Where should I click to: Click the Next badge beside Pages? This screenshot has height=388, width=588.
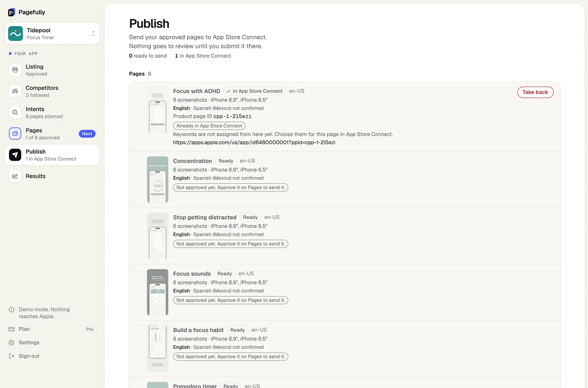point(87,134)
